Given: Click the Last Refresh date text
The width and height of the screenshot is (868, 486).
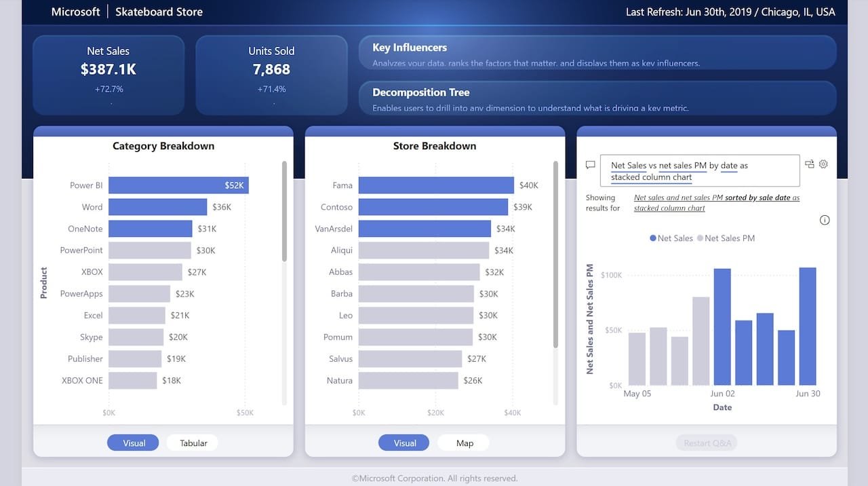Looking at the screenshot, I should coord(731,12).
